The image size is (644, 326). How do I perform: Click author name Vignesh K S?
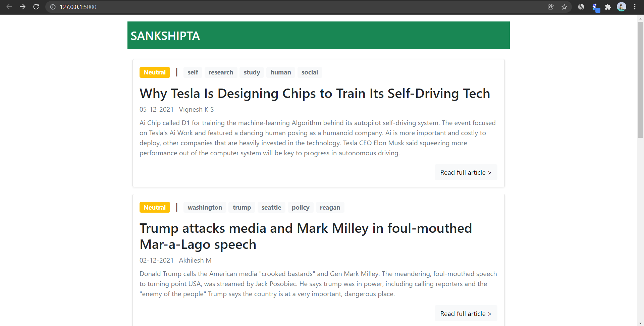click(196, 109)
